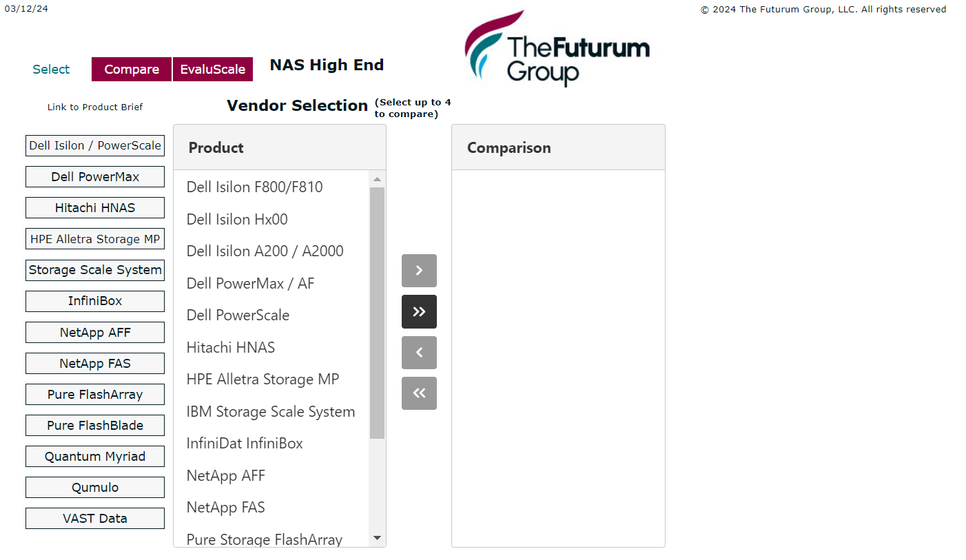Select the Qumulo vendor button
The image size is (966, 560).
click(x=94, y=487)
